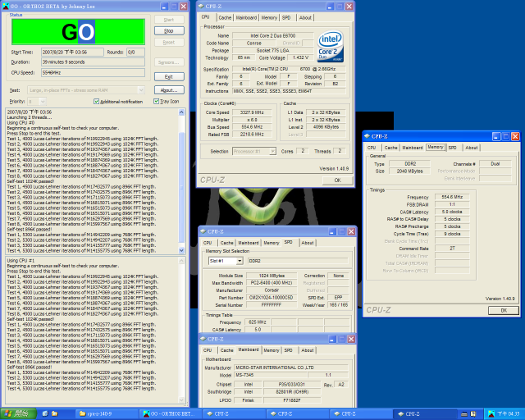The image size is (525, 420).
Task: Click the CPU-Z icon in the Mainboard window title bar
Action: click(x=203, y=339)
